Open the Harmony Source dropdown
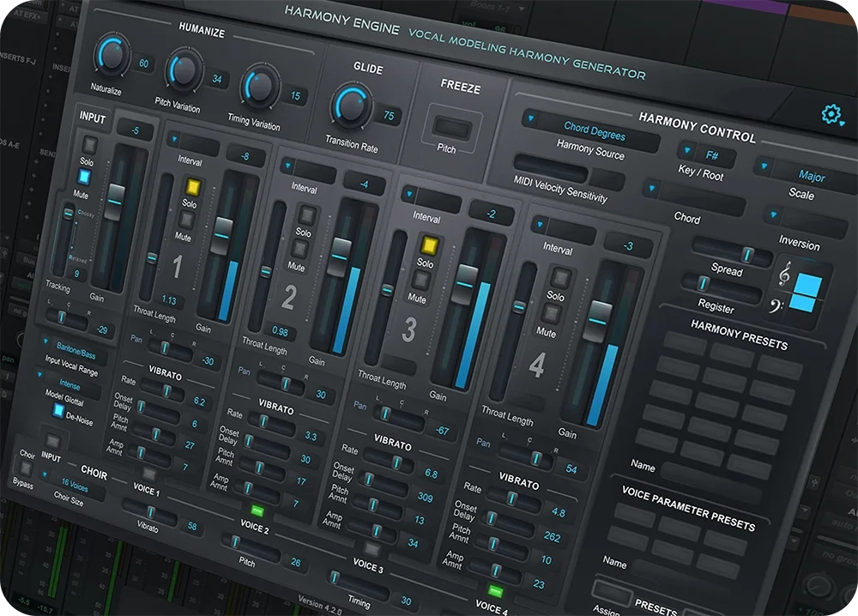This screenshot has height=616, width=858. coord(591,131)
